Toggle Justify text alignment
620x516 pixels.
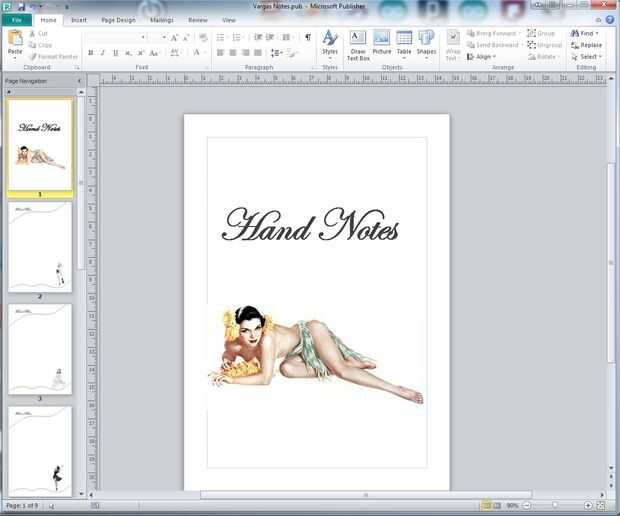point(258,53)
